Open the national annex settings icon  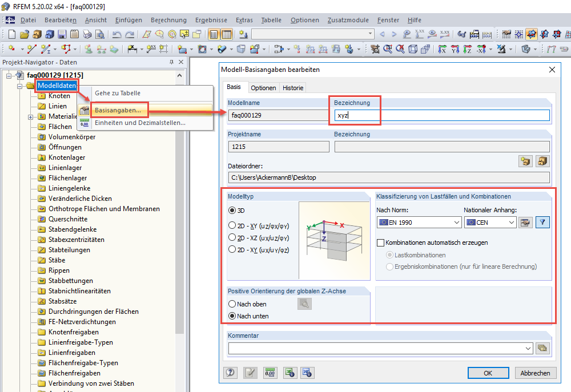(x=525, y=223)
